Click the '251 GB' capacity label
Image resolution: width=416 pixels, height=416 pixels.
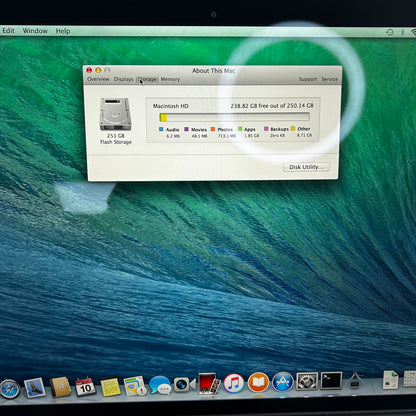point(116,136)
